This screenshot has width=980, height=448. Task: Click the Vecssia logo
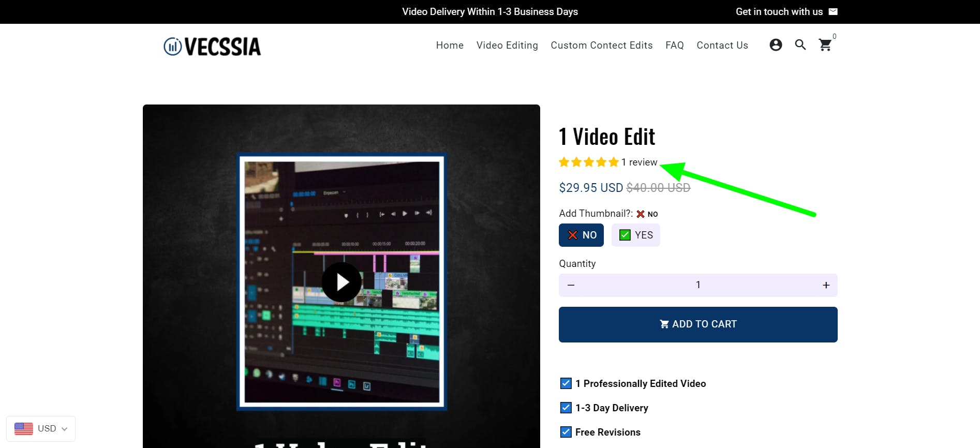tap(212, 47)
